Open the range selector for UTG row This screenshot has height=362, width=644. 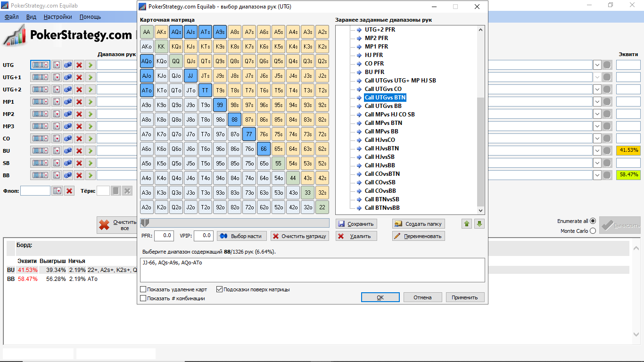pos(40,65)
